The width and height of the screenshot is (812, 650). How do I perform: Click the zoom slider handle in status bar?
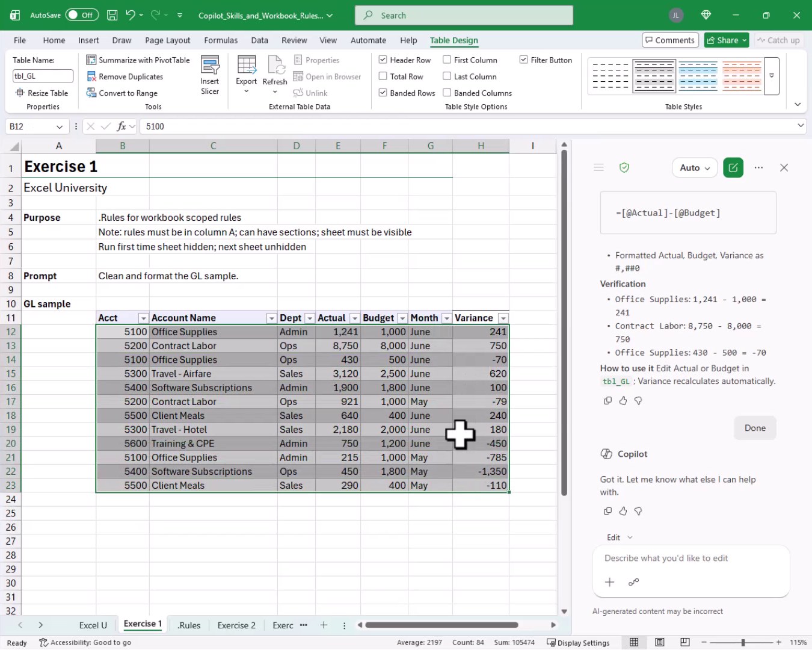743,643
